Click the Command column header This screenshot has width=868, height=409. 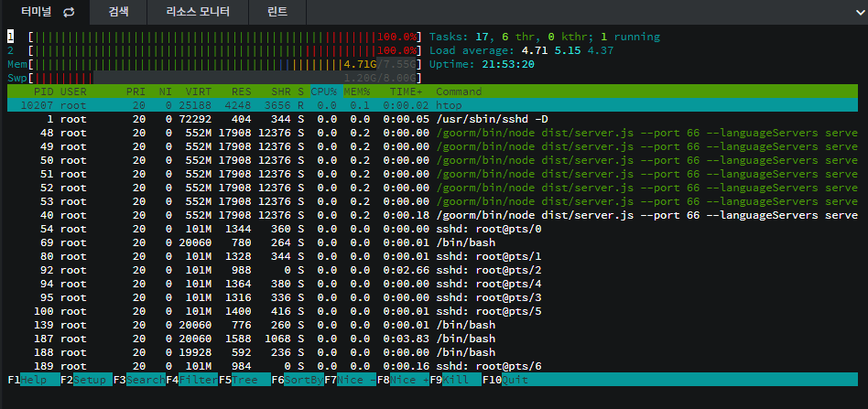click(459, 91)
